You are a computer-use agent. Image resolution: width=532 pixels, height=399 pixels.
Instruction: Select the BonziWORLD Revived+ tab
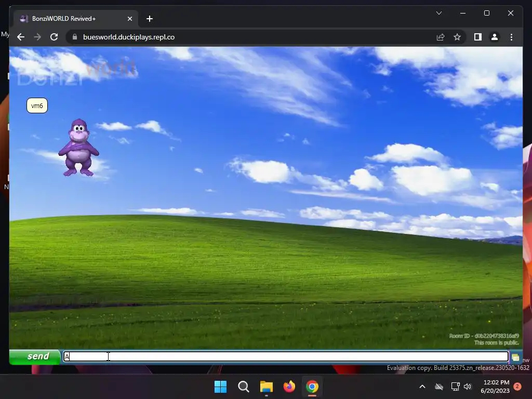[x=75, y=19]
